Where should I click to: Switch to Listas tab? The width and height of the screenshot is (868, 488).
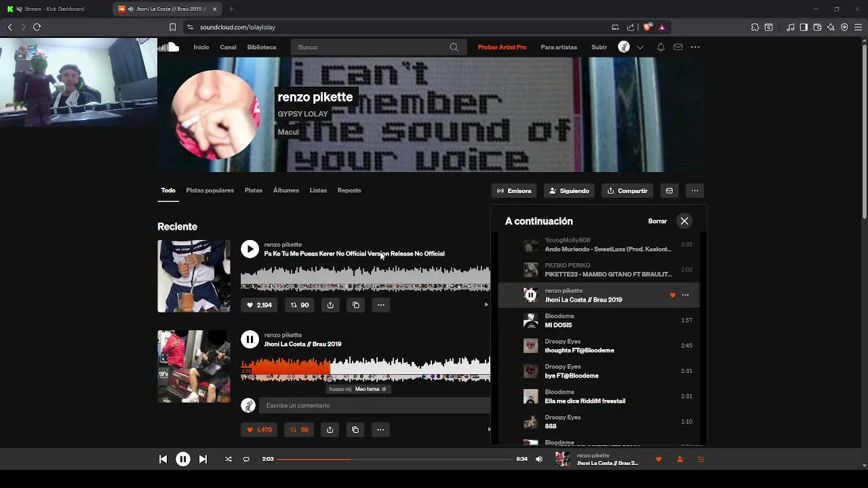pyautogui.click(x=318, y=190)
